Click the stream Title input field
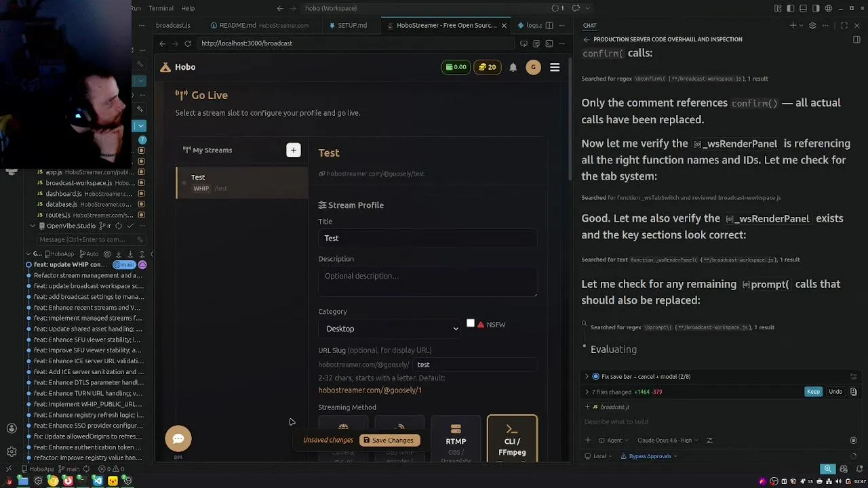Image resolution: width=868 pixels, height=488 pixels. point(427,239)
